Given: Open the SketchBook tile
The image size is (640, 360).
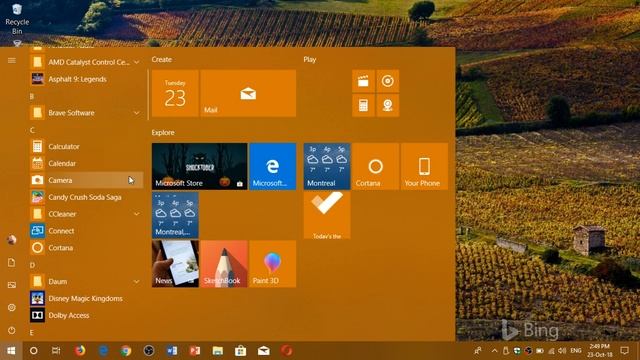Looking at the screenshot, I should 224,264.
